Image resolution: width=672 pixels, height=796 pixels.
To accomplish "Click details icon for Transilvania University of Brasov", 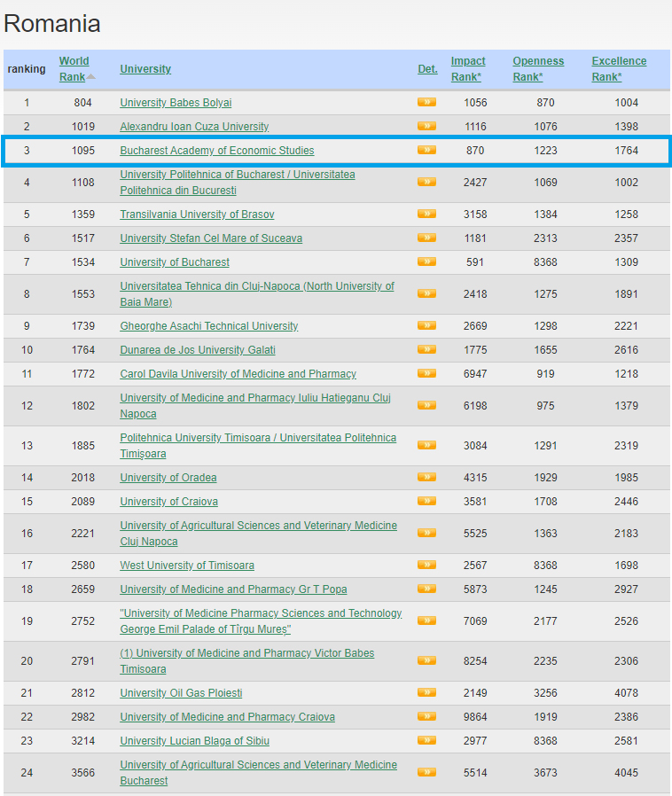I will (426, 214).
